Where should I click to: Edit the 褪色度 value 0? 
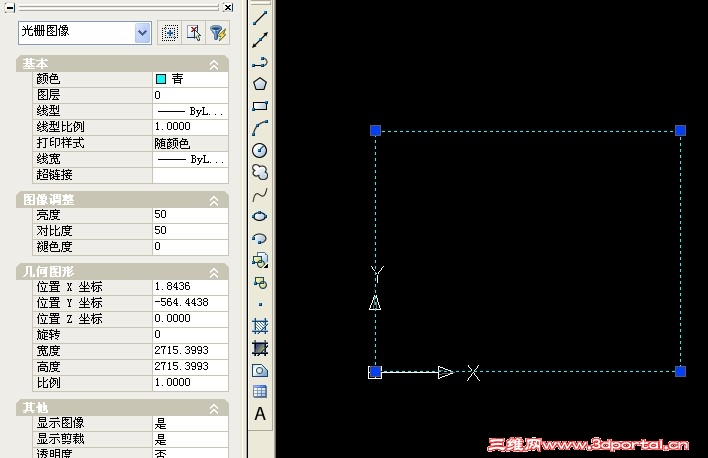(x=190, y=247)
